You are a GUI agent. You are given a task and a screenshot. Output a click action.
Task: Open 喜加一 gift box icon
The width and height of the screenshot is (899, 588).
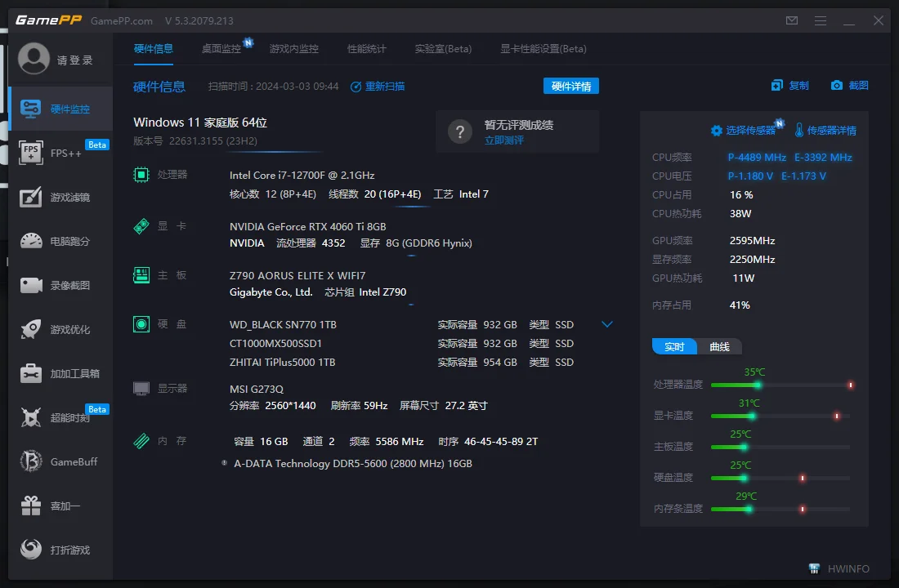point(31,506)
